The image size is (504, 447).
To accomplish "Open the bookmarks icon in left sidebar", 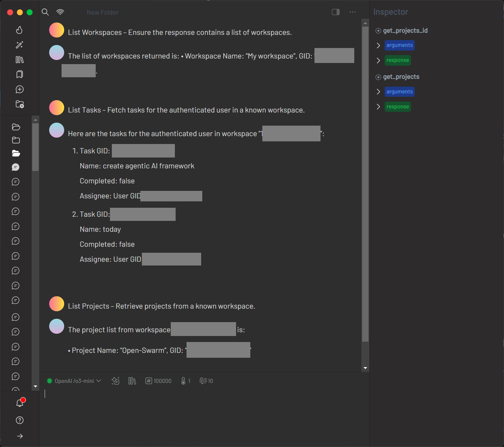I will click(x=20, y=74).
